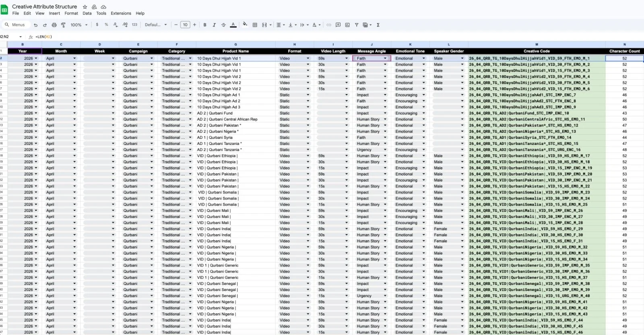Open the Default font dropdown
This screenshot has height=335, width=644.
156,25
